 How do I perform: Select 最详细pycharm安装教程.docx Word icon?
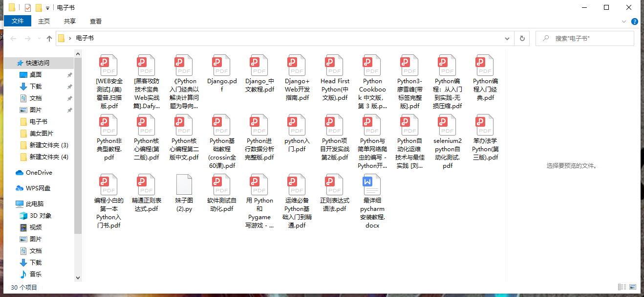click(x=372, y=184)
